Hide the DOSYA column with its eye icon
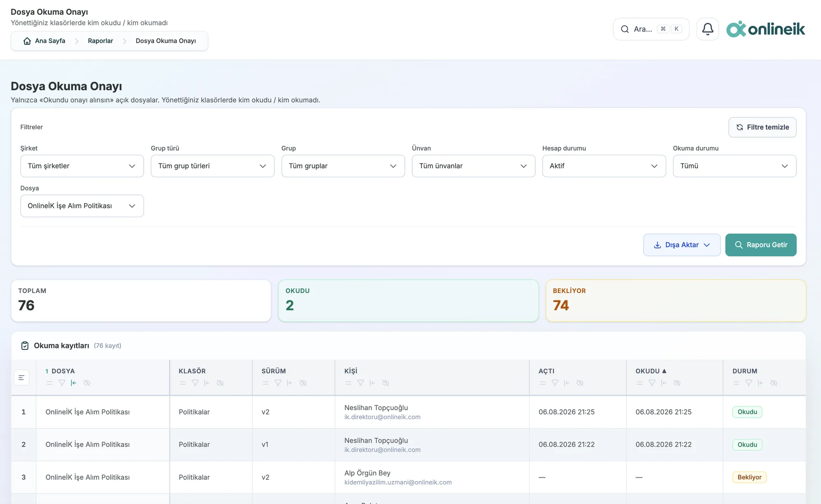 pyautogui.click(x=87, y=383)
